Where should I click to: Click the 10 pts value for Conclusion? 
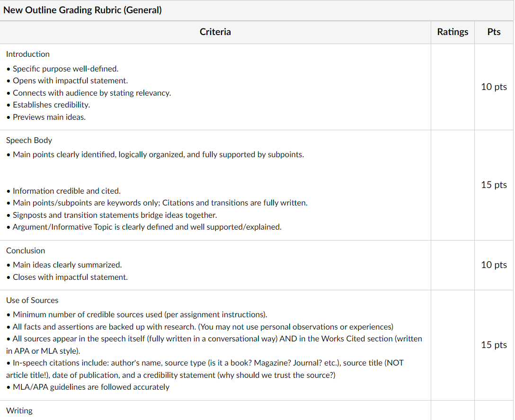[494, 265]
